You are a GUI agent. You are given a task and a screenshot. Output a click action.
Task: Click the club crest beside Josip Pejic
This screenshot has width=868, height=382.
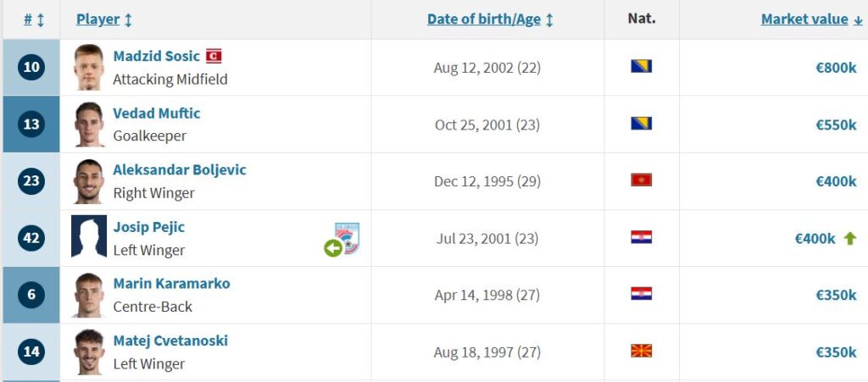tap(347, 238)
